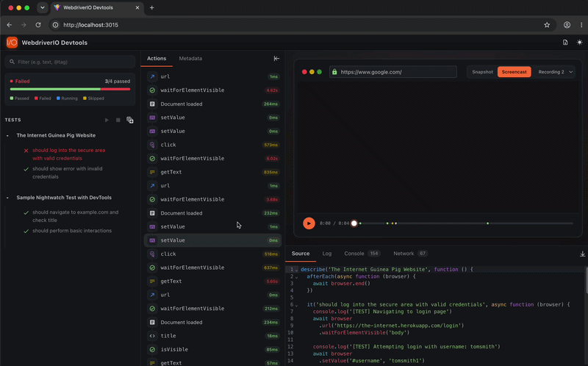The width and height of the screenshot is (588, 366).
Task: Switch to Snapshot view
Action: pyautogui.click(x=482, y=72)
